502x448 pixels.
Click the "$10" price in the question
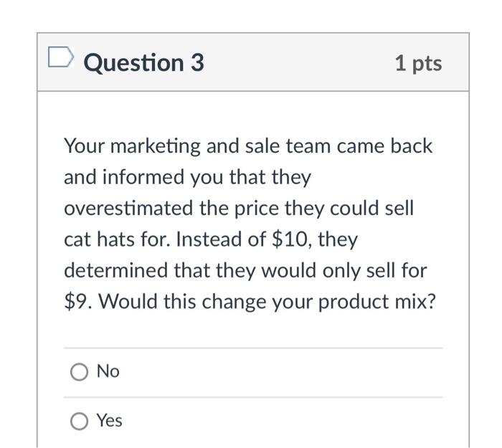pos(287,239)
